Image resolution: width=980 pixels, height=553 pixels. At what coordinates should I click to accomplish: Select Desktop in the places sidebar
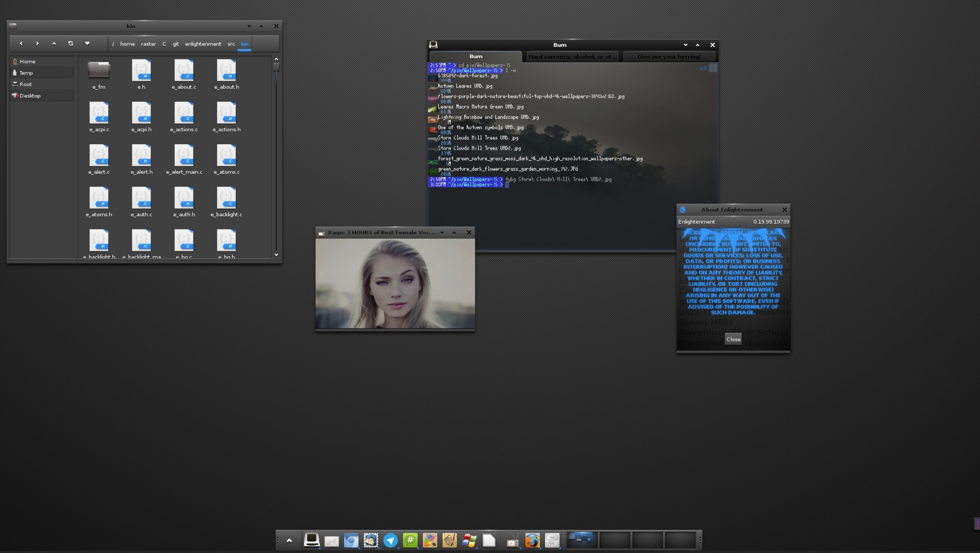pyautogui.click(x=30, y=96)
